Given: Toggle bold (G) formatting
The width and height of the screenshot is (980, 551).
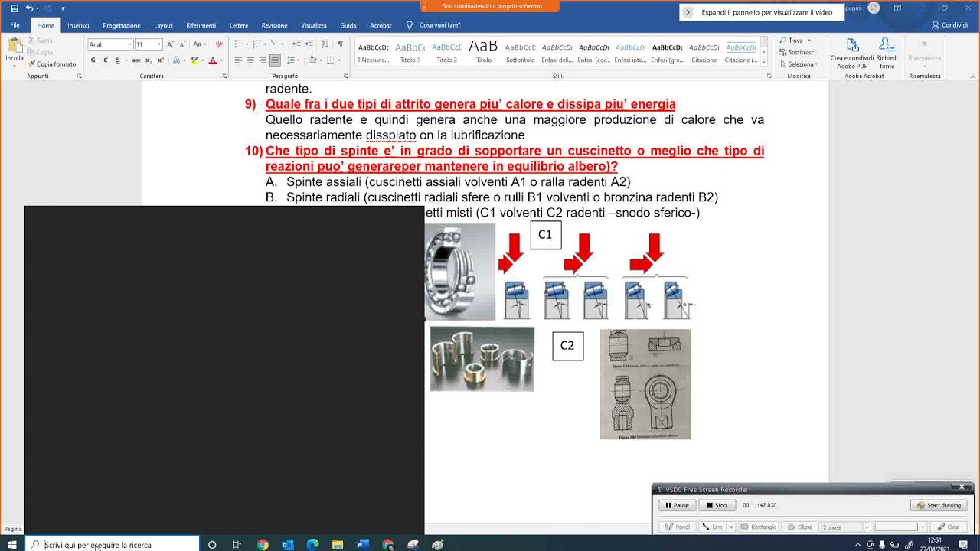Looking at the screenshot, I should (93, 60).
